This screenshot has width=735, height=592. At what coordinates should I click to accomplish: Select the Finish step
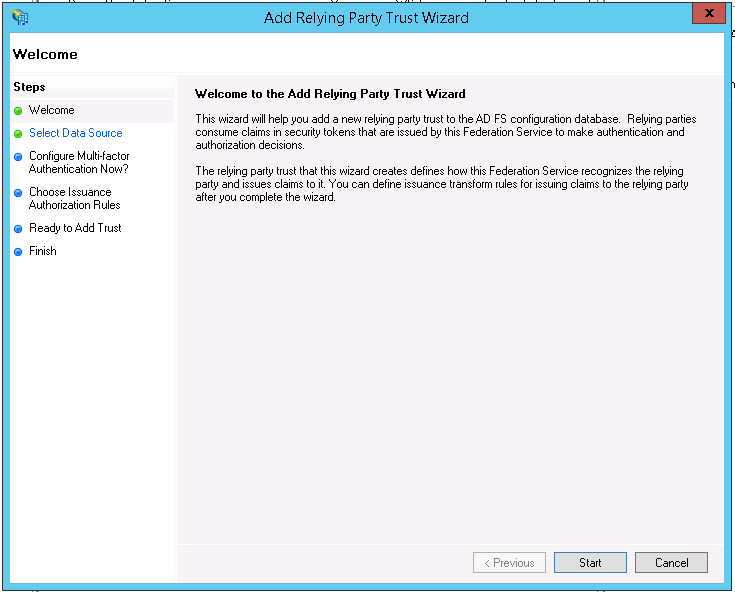tap(43, 251)
